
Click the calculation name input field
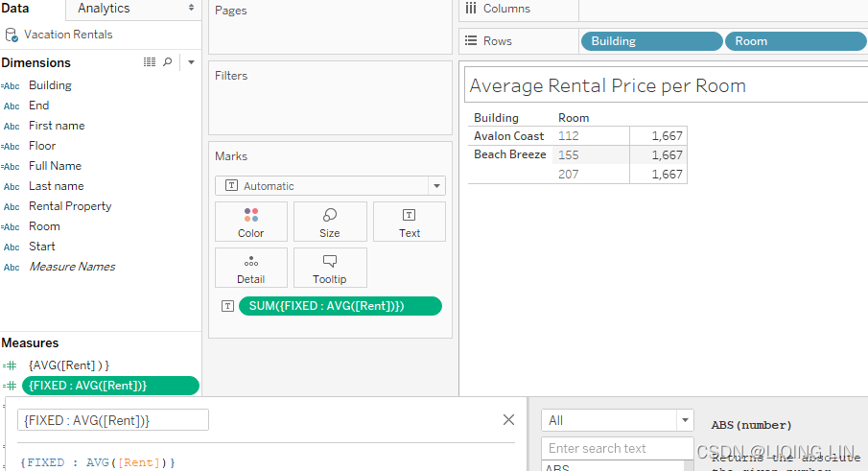[x=113, y=420]
